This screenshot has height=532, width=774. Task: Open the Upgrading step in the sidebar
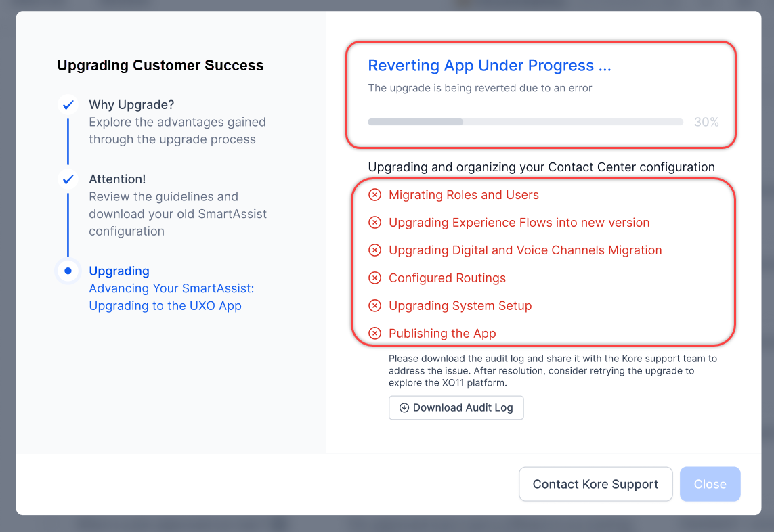[x=119, y=271]
